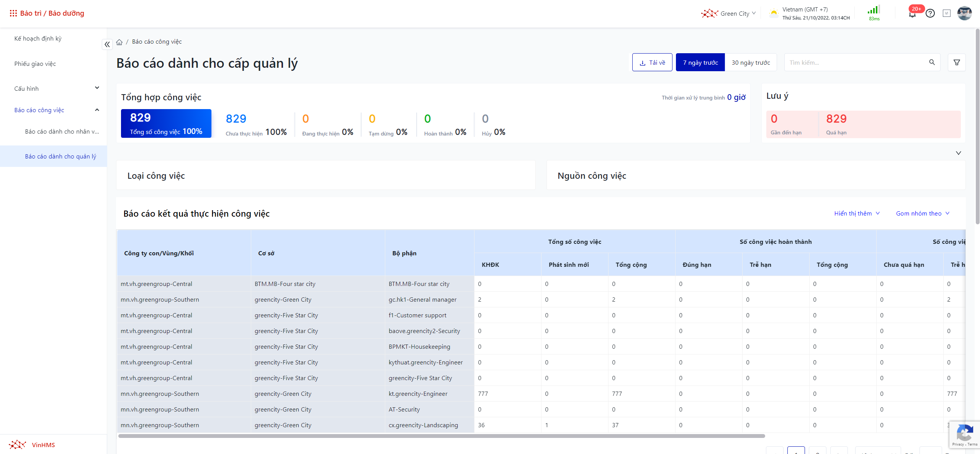Select 7 ngày trước period
980x454 pixels.
(700, 62)
